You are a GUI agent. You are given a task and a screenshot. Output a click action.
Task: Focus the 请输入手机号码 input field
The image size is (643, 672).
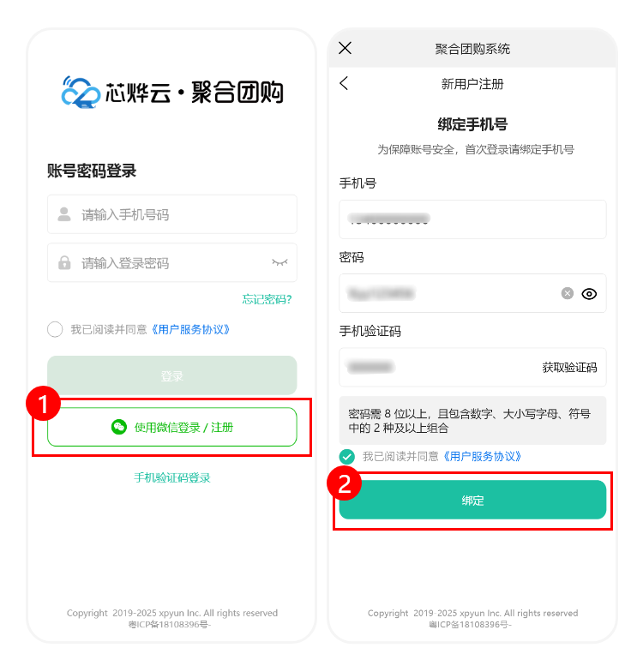pos(171,214)
